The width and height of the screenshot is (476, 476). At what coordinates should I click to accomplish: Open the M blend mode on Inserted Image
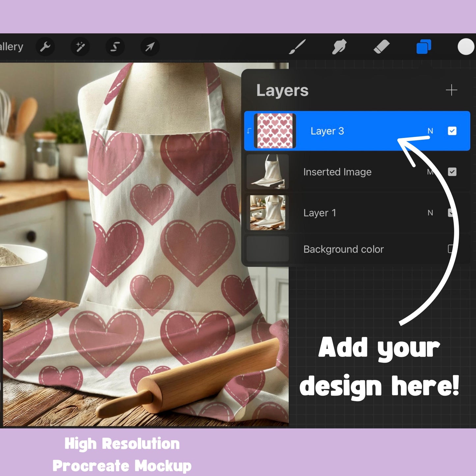pyautogui.click(x=430, y=172)
